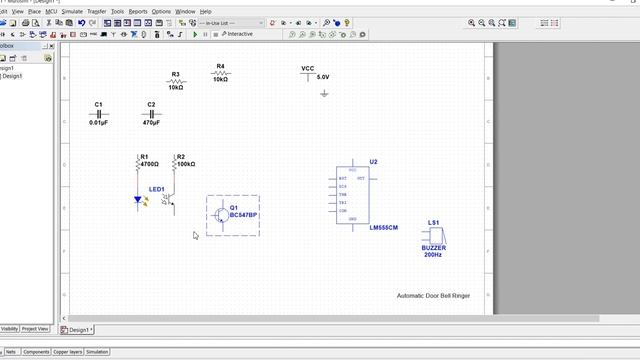Open the Place menu

coord(35,11)
